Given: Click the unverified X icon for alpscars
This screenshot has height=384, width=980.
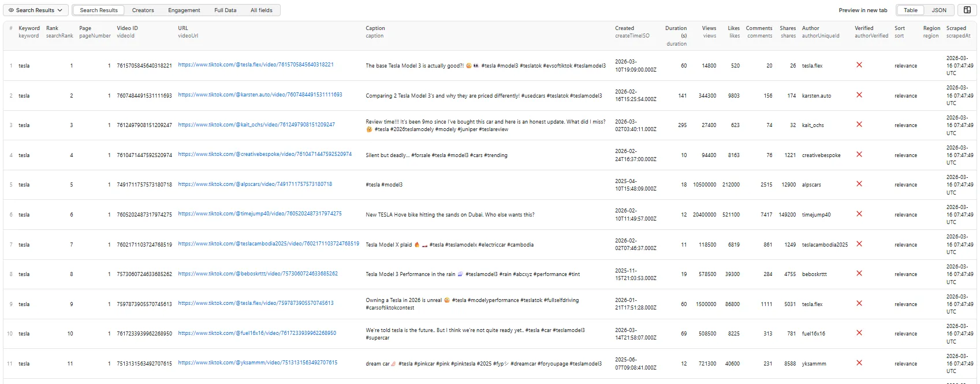Looking at the screenshot, I should pos(859,184).
